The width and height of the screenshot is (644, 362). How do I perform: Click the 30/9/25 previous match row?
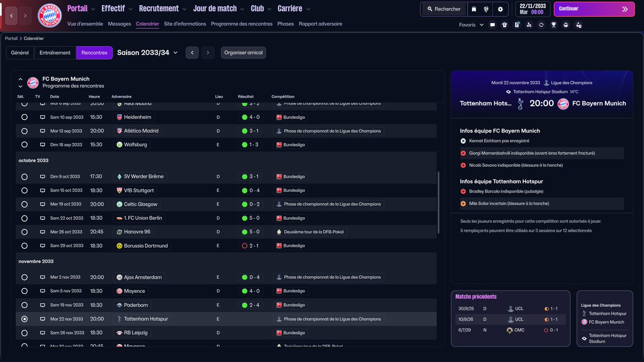[510, 309]
